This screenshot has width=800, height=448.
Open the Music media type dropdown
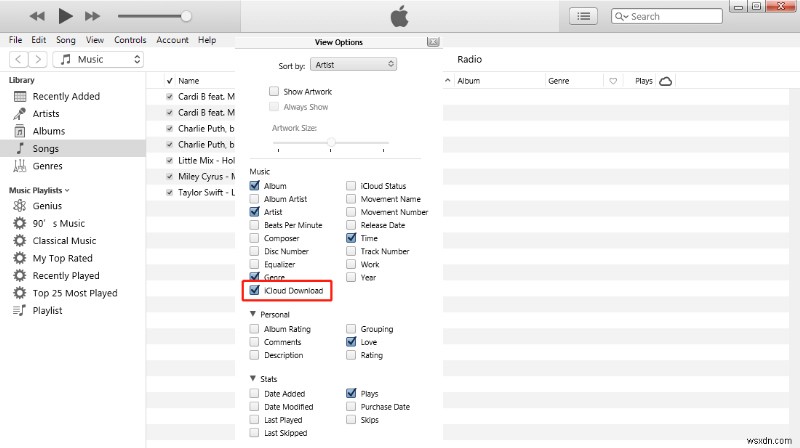point(98,59)
